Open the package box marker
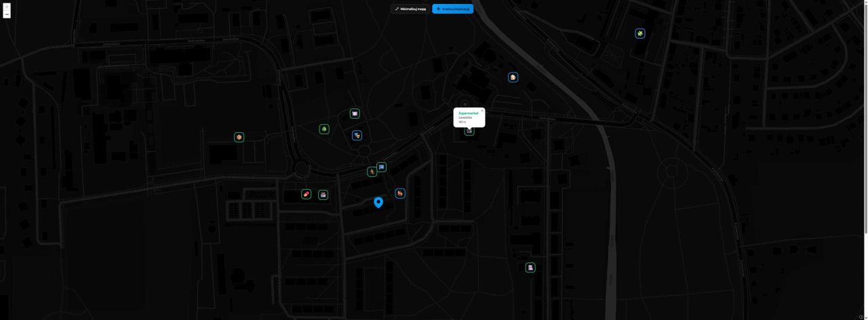This screenshot has width=868, height=320. pyautogui.click(x=239, y=137)
